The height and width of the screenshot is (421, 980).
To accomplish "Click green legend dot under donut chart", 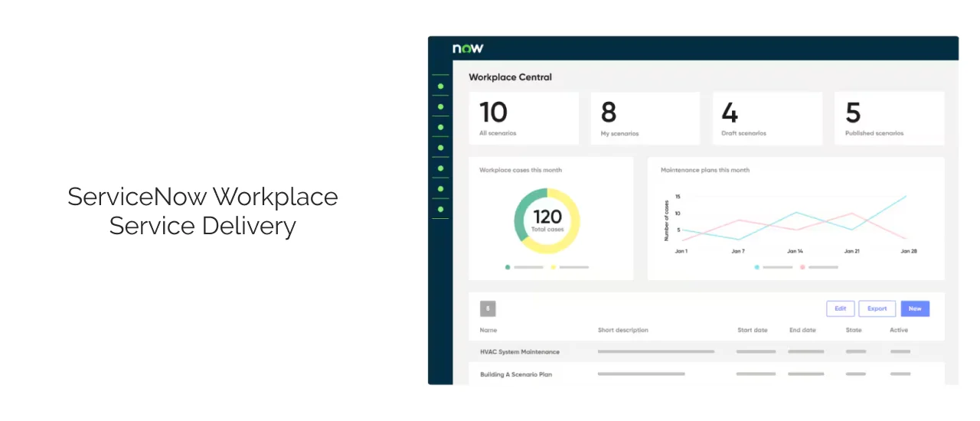I will [508, 267].
